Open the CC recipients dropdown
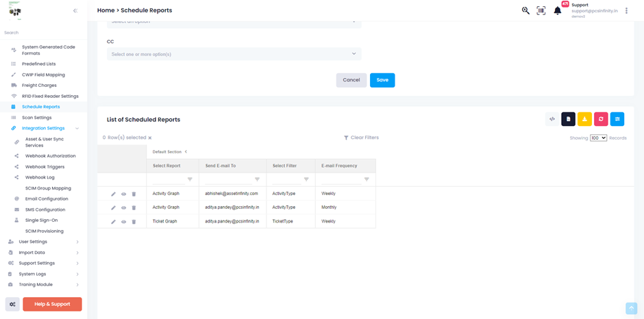This screenshot has width=644, height=319. tap(234, 54)
